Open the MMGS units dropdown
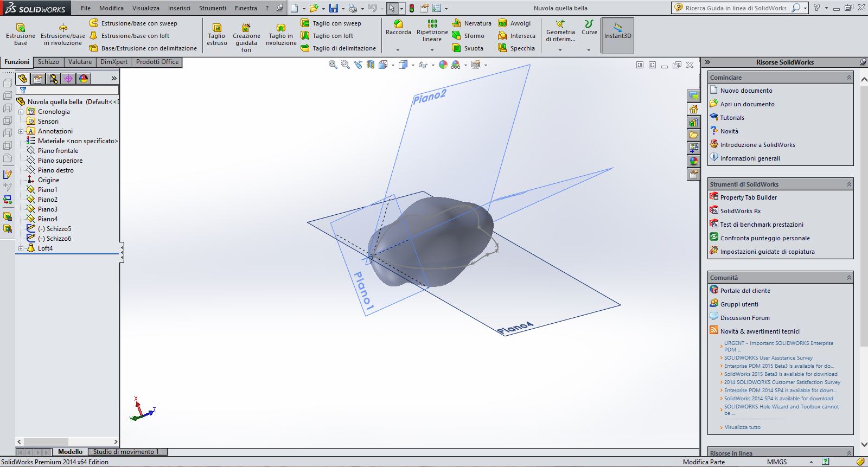This screenshot has height=467, width=868. (x=811, y=462)
